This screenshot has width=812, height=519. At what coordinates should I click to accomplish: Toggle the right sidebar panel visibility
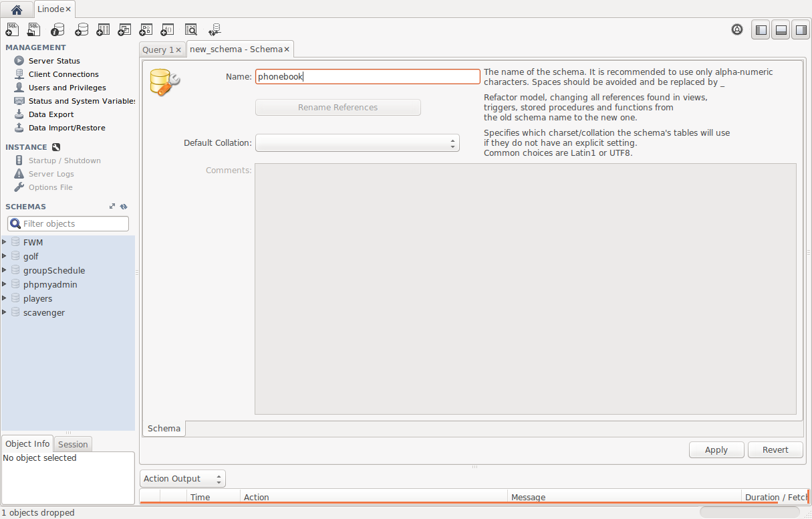(800, 30)
